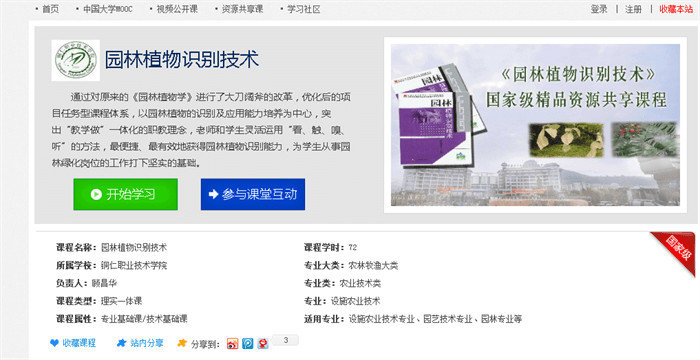
Task: Open 学习社区 navigation item
Action: [304, 9]
